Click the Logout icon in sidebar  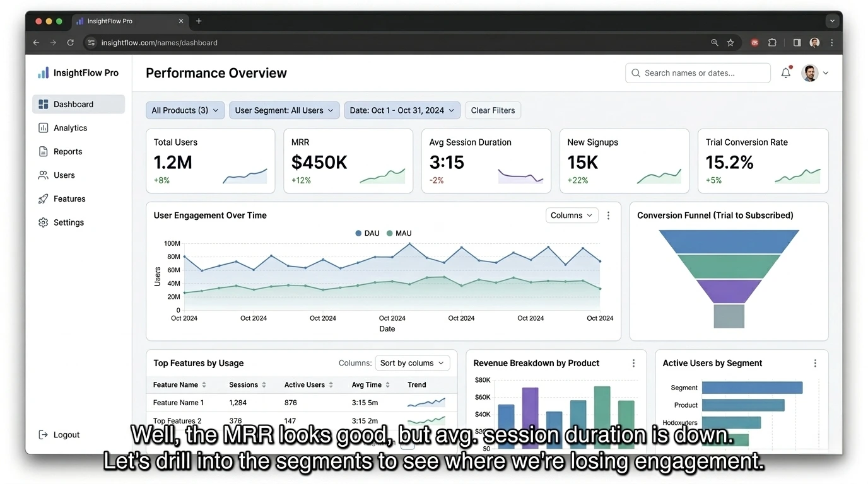43,435
